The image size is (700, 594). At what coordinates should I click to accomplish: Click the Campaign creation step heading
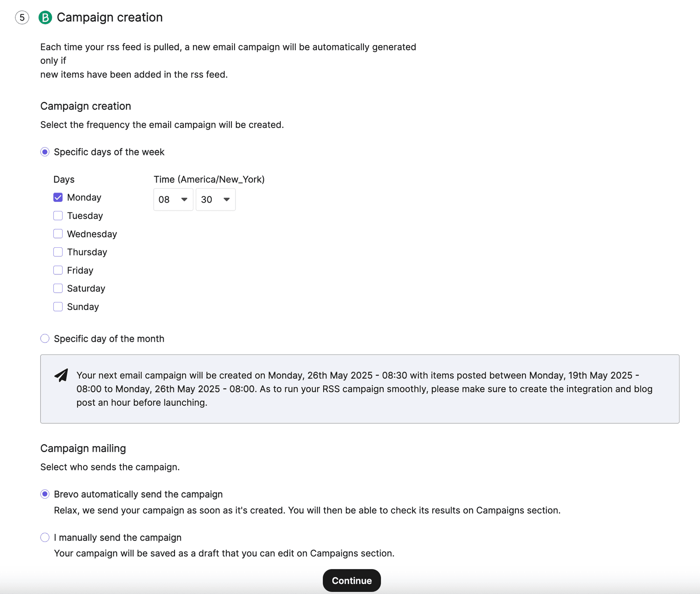pyautogui.click(x=110, y=18)
